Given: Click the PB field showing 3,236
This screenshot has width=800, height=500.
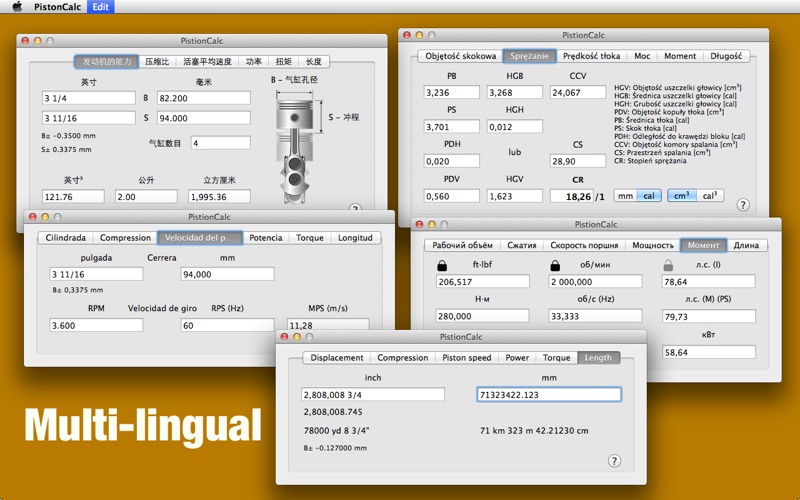Looking at the screenshot, I should (452, 92).
